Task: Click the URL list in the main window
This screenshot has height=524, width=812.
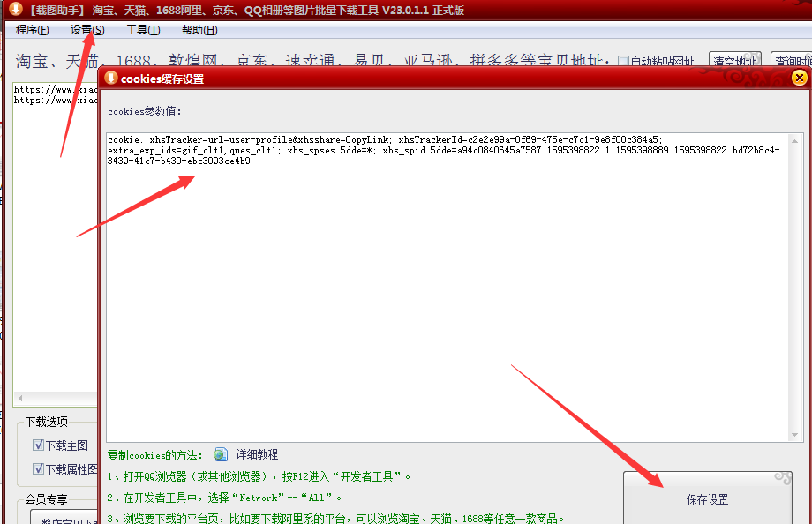Action: click(56, 243)
